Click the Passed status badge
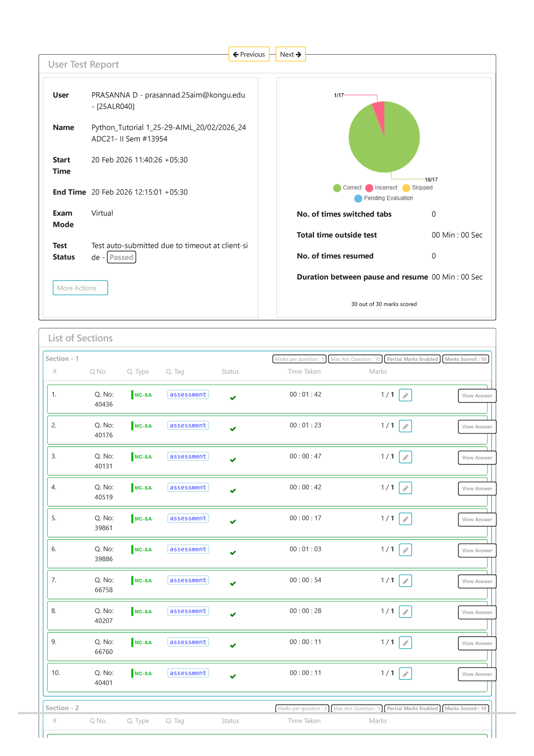The image size is (534, 756). [x=121, y=257]
